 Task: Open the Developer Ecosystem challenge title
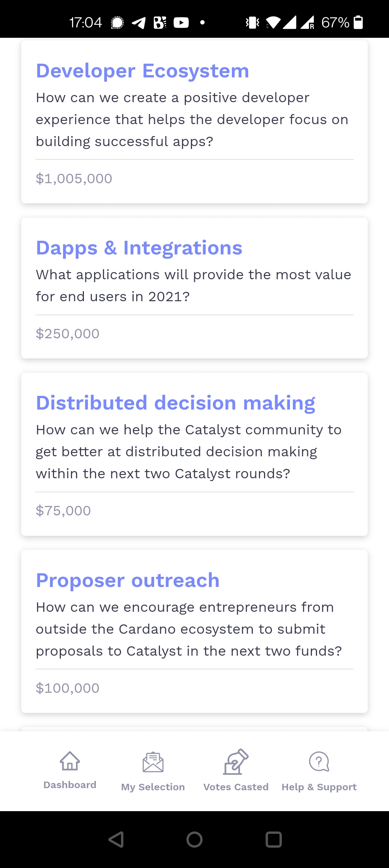click(143, 71)
